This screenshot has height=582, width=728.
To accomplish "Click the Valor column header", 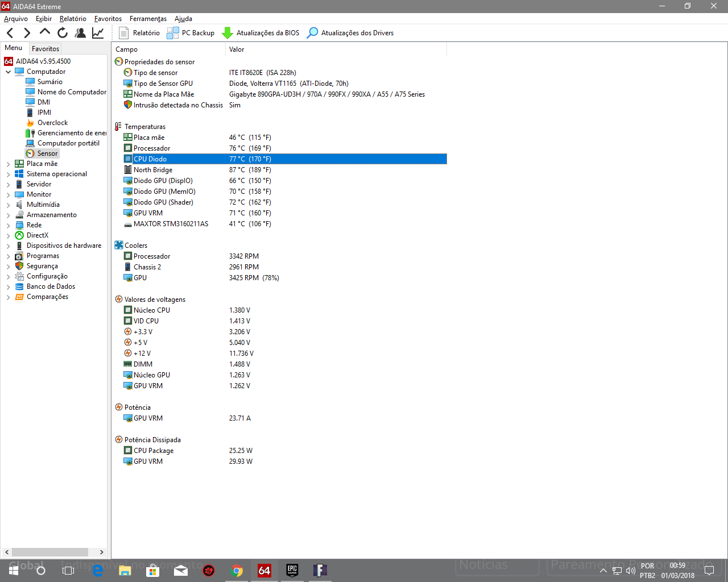I will (x=336, y=49).
